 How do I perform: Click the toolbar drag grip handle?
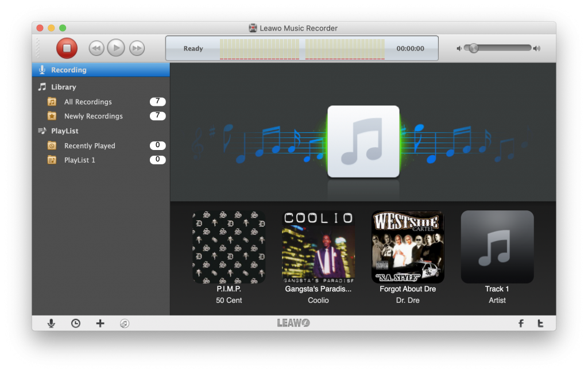(37, 48)
